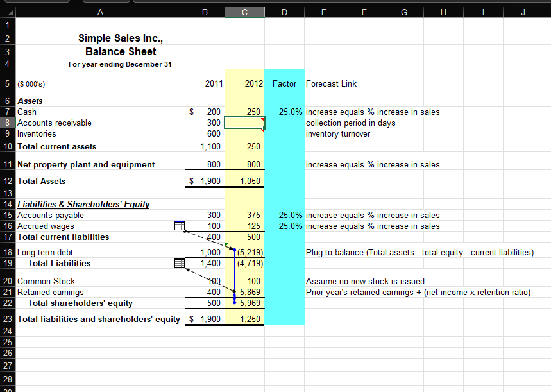Select row header 8
Screen dimensions: 551x392
point(7,123)
